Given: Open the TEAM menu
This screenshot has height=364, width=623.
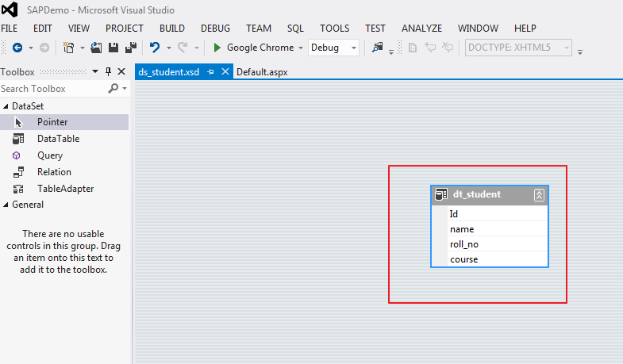Looking at the screenshot, I should (x=259, y=29).
